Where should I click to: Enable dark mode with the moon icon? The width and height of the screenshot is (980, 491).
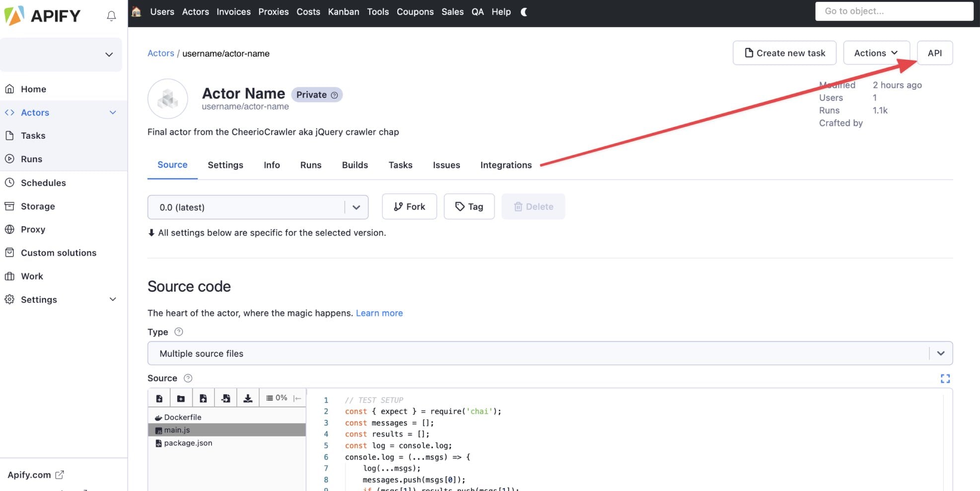(524, 11)
